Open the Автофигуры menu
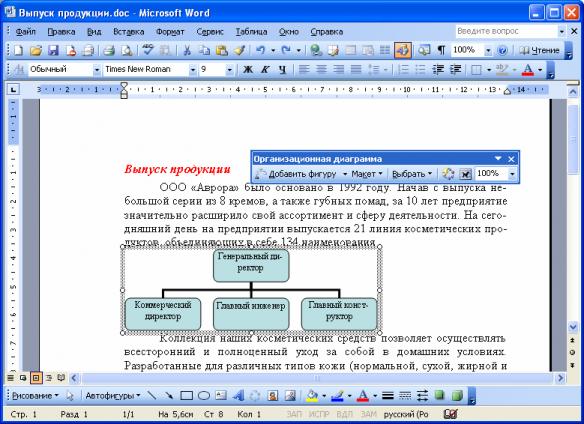 (x=112, y=396)
